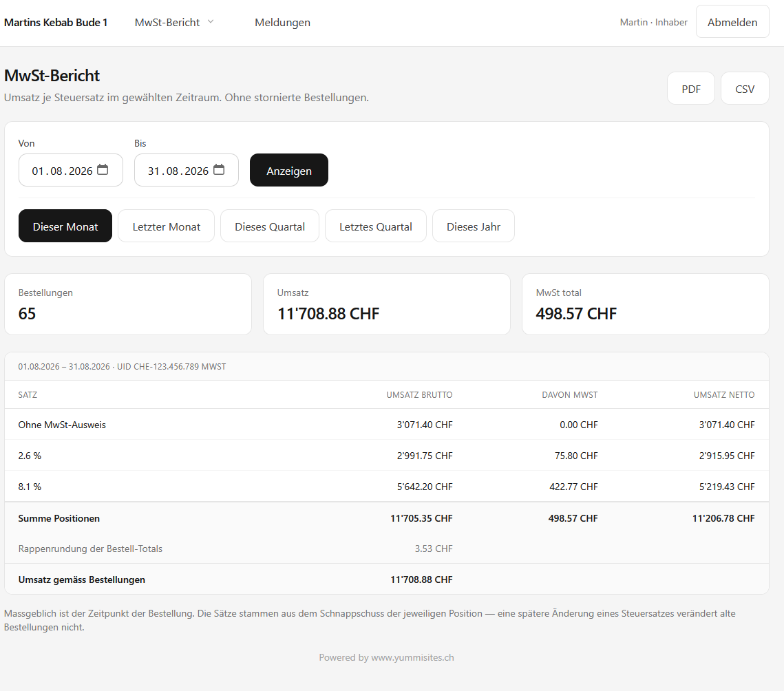Click the MwSt-Bericht page heading
Image resolution: width=784 pixels, height=691 pixels.
52,76
